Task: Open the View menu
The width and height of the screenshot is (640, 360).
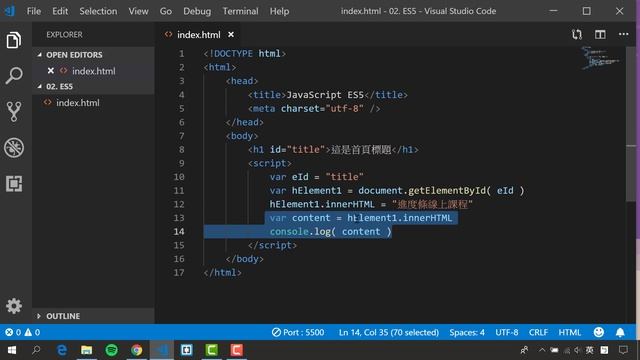Action: click(138, 11)
